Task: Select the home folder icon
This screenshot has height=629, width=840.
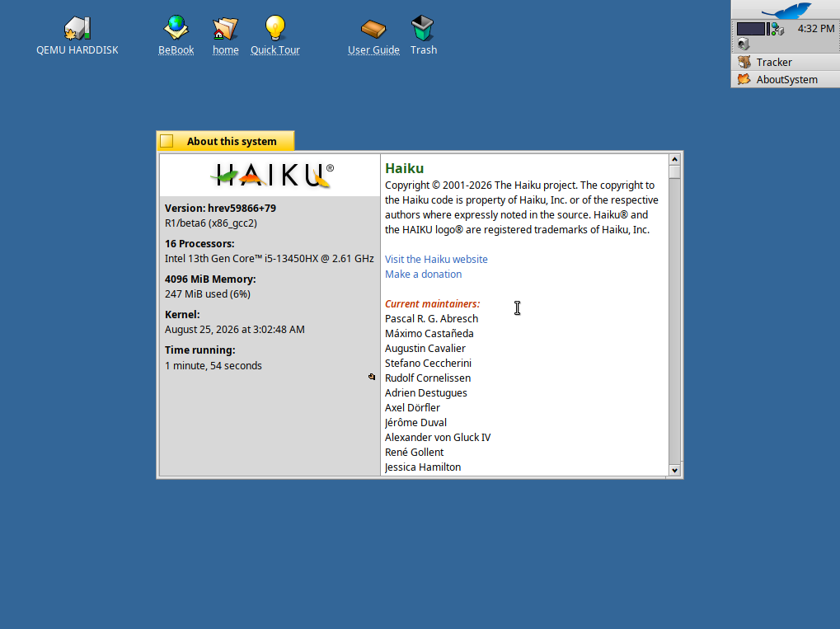Action: (225, 28)
